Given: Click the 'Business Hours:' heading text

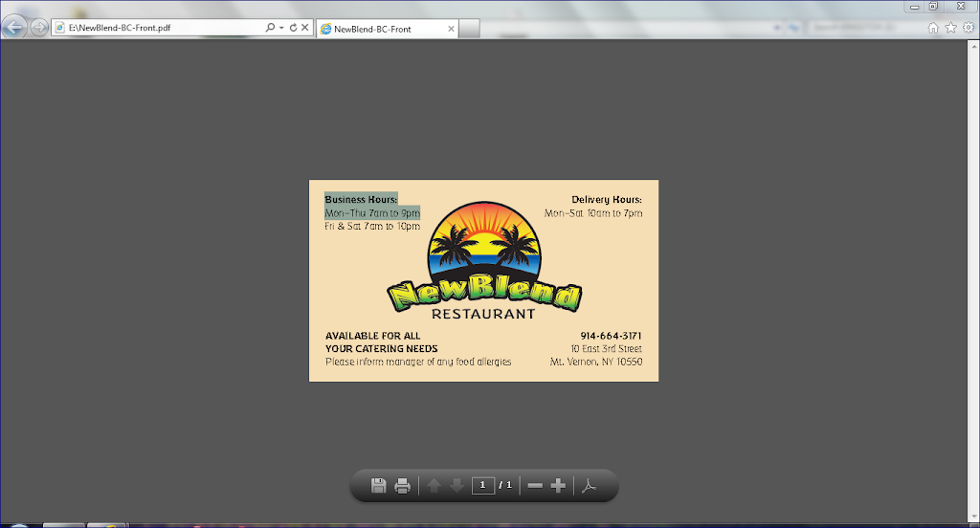Looking at the screenshot, I should tap(361, 199).
